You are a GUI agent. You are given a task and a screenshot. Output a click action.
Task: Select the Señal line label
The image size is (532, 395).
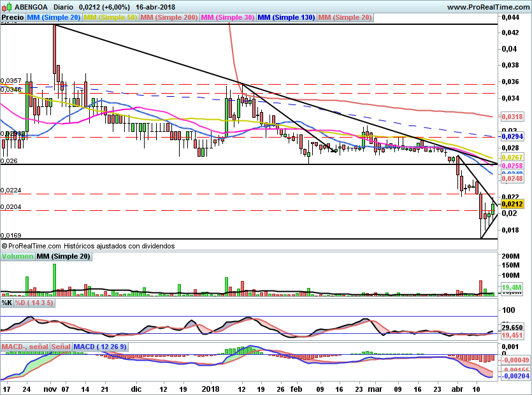(x=61, y=347)
